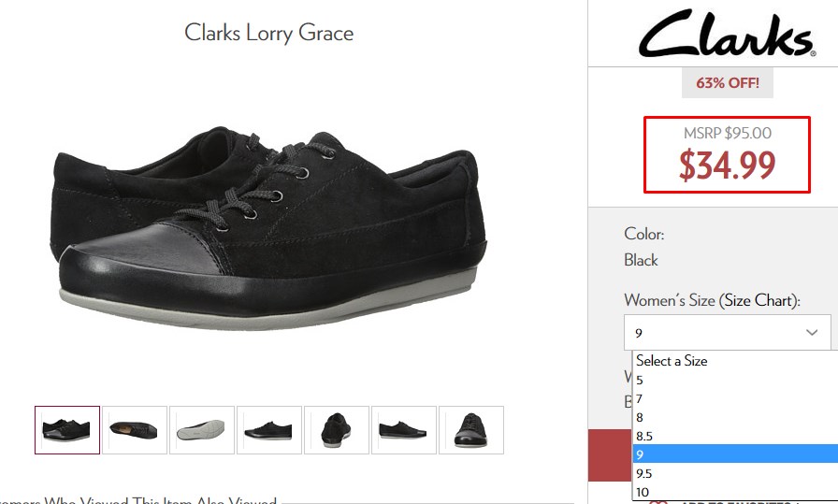Image resolution: width=838 pixels, height=504 pixels.
Task: View first thumbnail of angled shoe pair
Action: pyautogui.click(x=67, y=430)
